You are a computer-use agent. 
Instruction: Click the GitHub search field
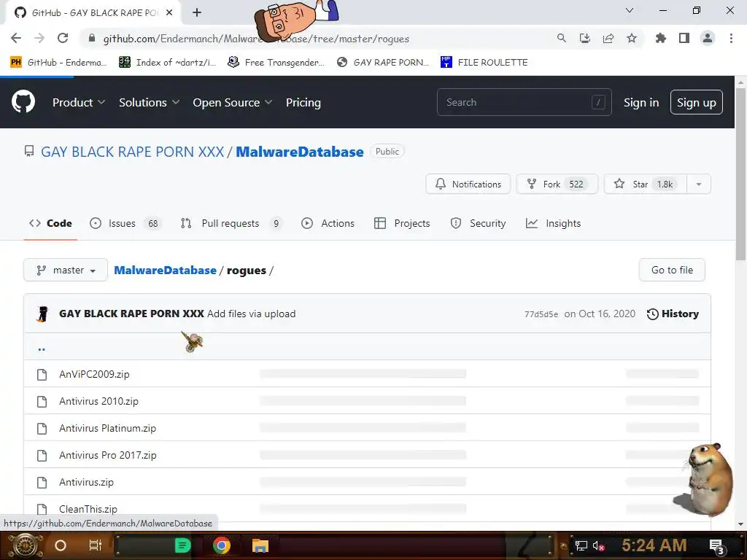click(524, 102)
